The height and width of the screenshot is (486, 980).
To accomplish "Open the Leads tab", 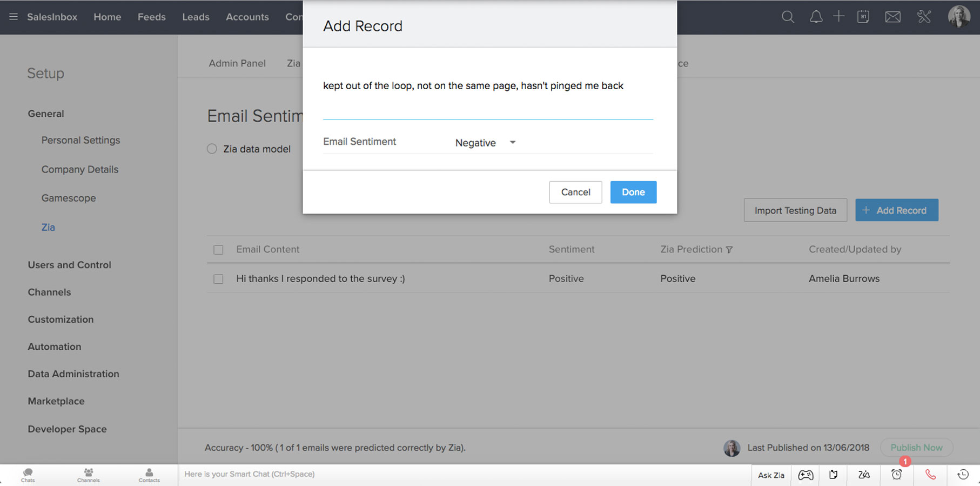I will tap(196, 17).
